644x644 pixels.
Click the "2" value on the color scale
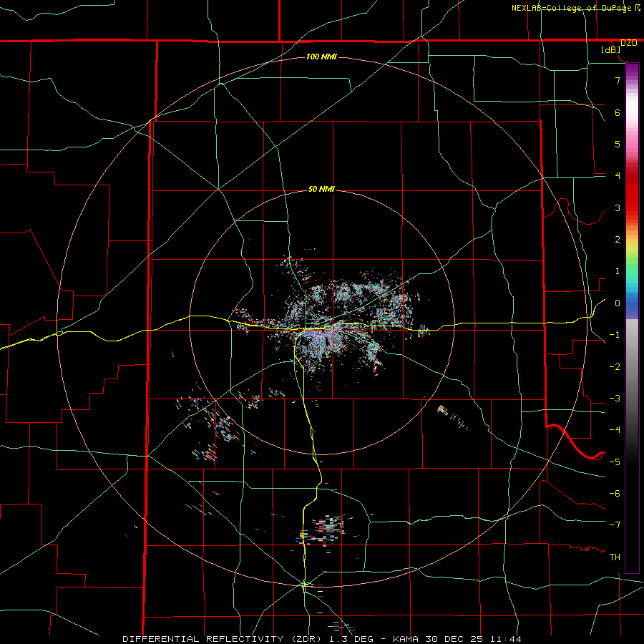point(618,240)
